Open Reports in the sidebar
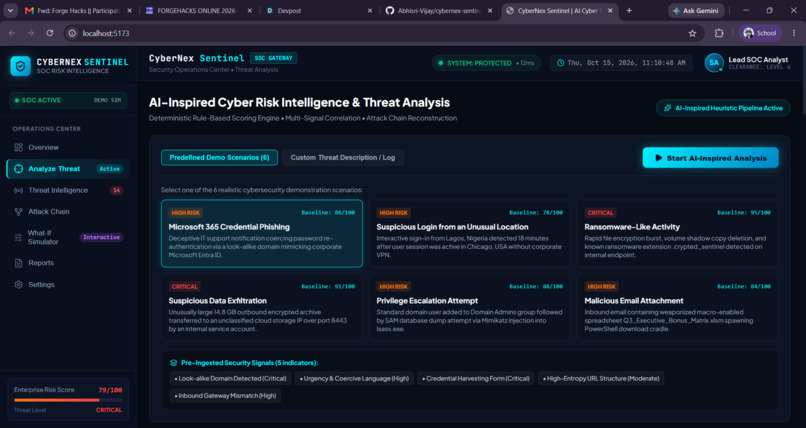Image resolution: width=806 pixels, height=428 pixels. coord(67,263)
